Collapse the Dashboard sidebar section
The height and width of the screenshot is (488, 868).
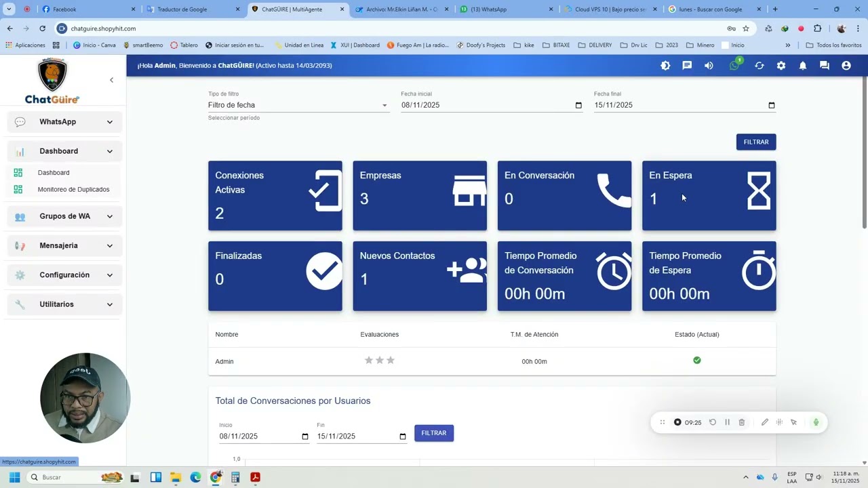[x=65, y=151]
